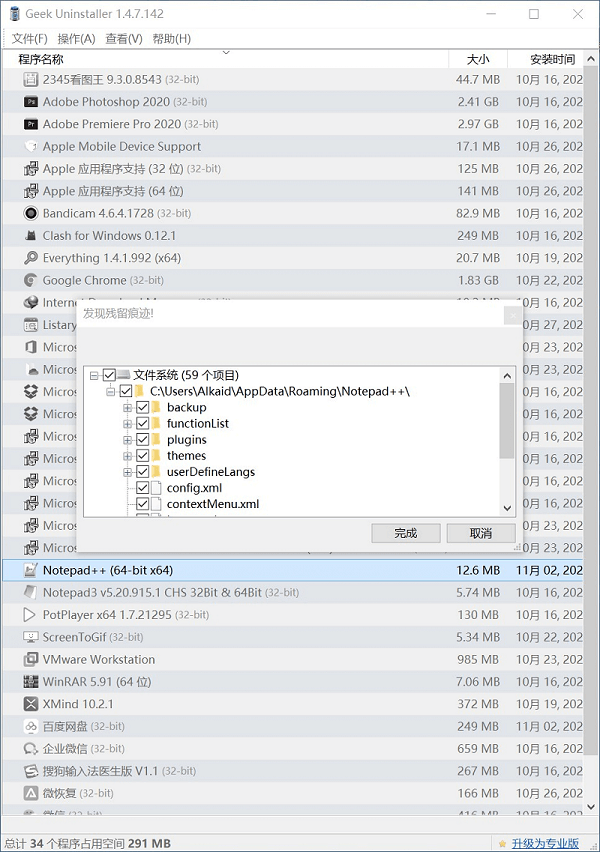Toggle the config.xml checkbox
This screenshot has height=852, width=600.
point(142,488)
